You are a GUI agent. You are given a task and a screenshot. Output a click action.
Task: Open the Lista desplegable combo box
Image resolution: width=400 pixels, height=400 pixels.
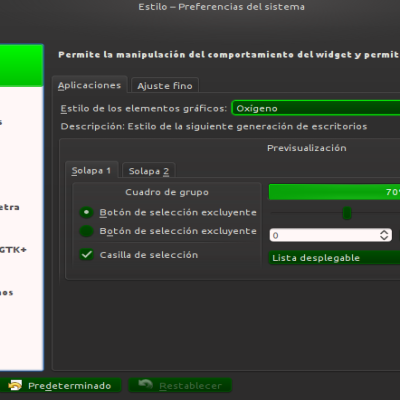[334, 258]
